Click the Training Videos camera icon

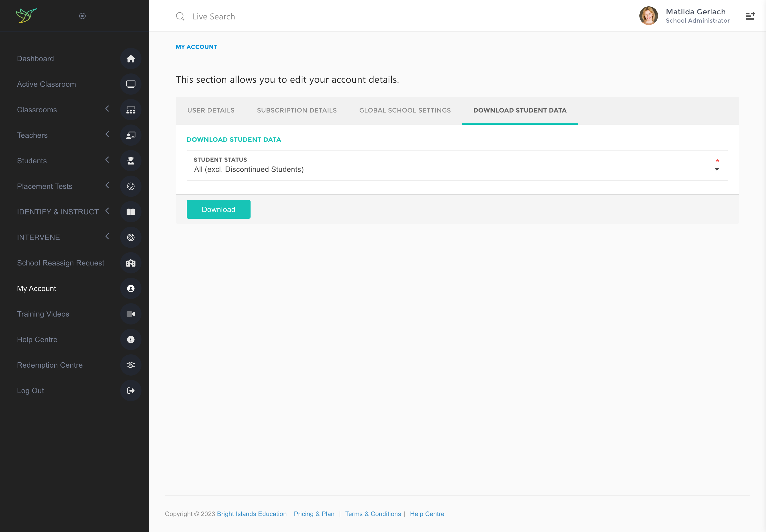(x=131, y=314)
